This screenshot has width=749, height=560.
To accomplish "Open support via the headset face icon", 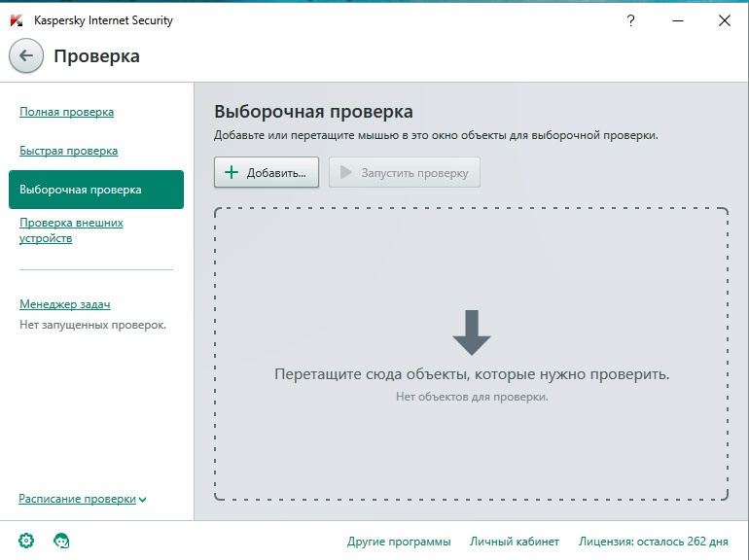I will pyautogui.click(x=61, y=541).
